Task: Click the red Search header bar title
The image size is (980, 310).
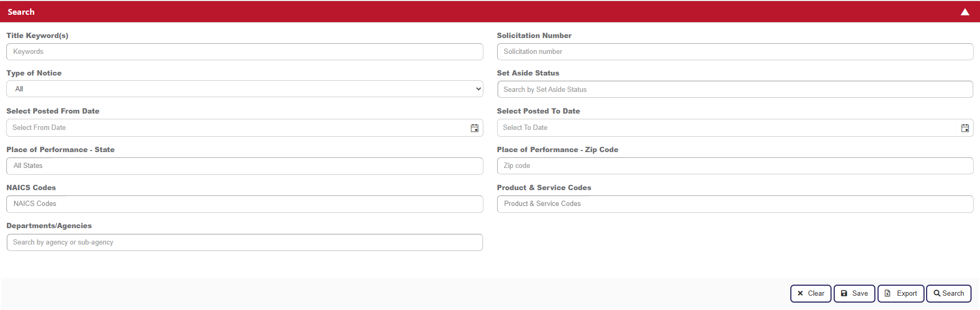Action: click(21, 12)
